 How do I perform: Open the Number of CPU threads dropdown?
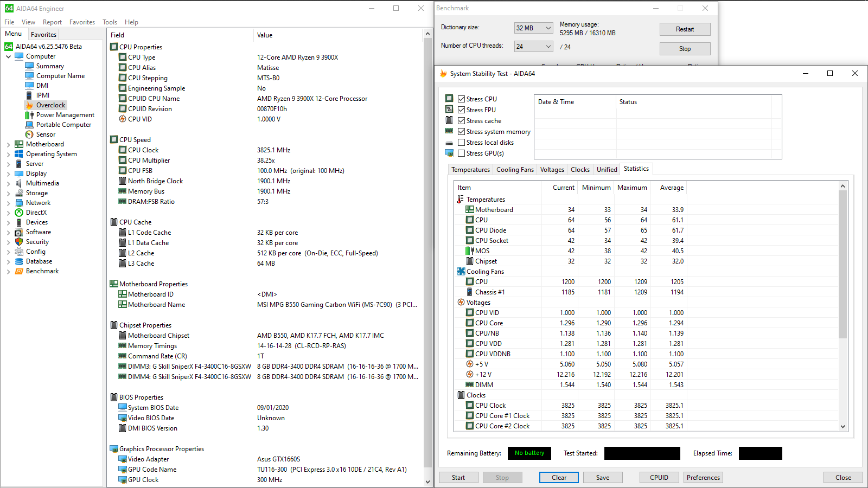pos(533,47)
